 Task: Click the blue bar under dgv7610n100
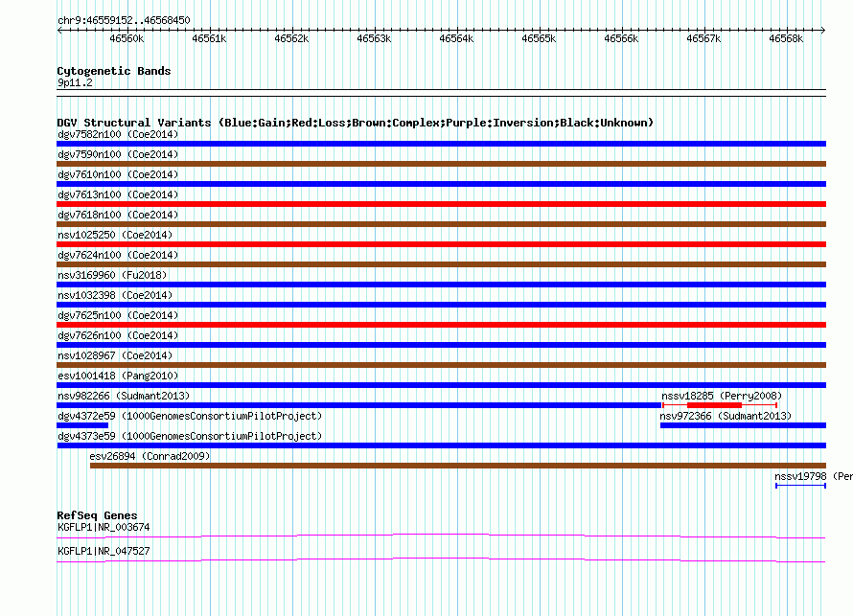(x=441, y=184)
